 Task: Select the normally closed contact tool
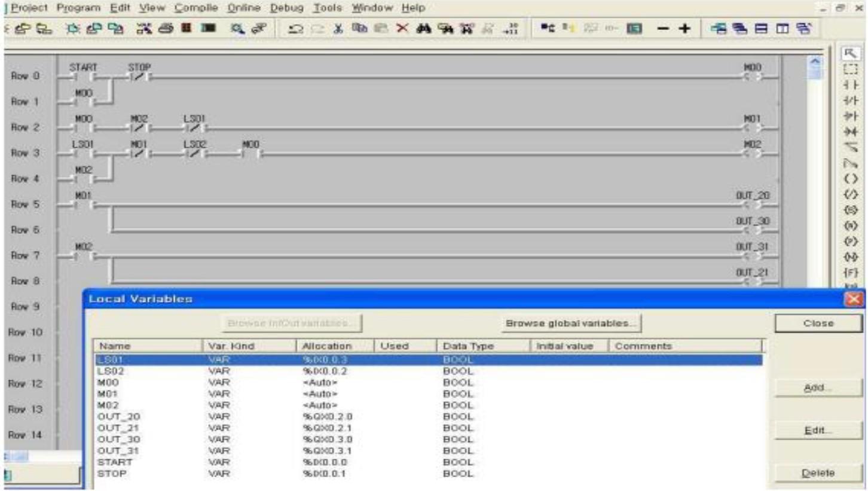(850, 102)
